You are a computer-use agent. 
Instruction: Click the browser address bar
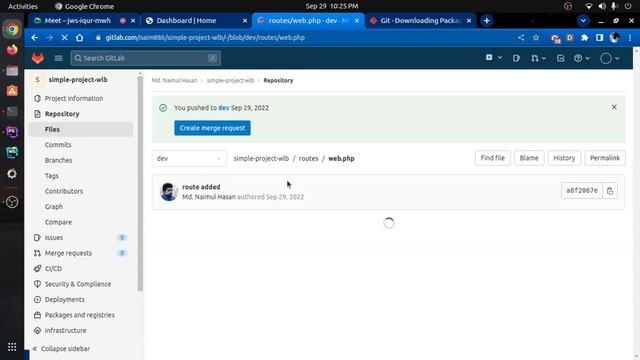pyautogui.click(x=302, y=38)
